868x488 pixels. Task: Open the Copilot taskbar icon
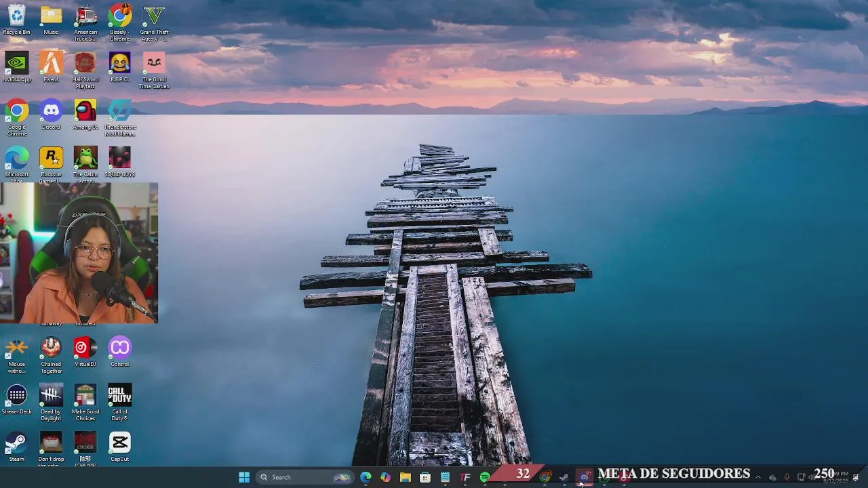point(385,477)
